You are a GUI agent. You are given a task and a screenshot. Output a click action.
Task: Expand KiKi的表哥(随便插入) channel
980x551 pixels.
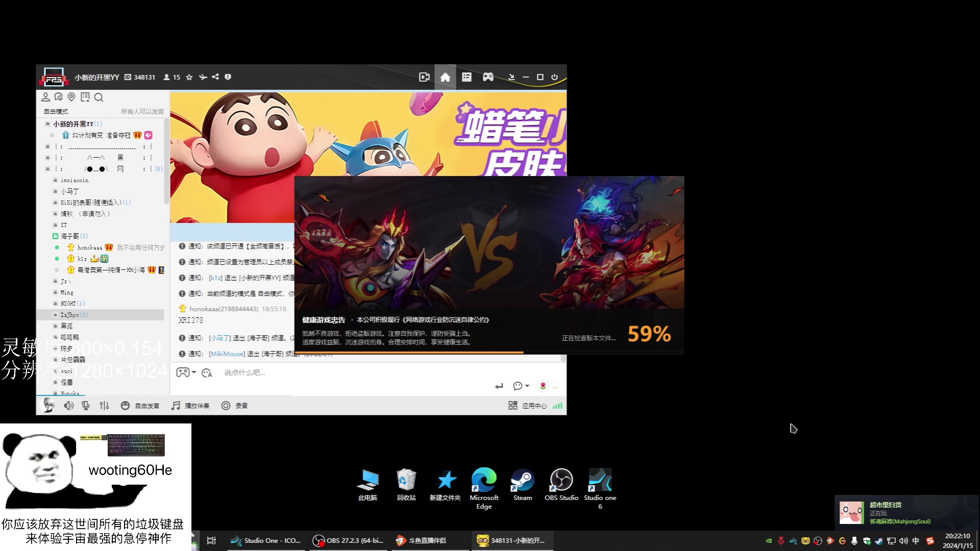pyautogui.click(x=95, y=203)
